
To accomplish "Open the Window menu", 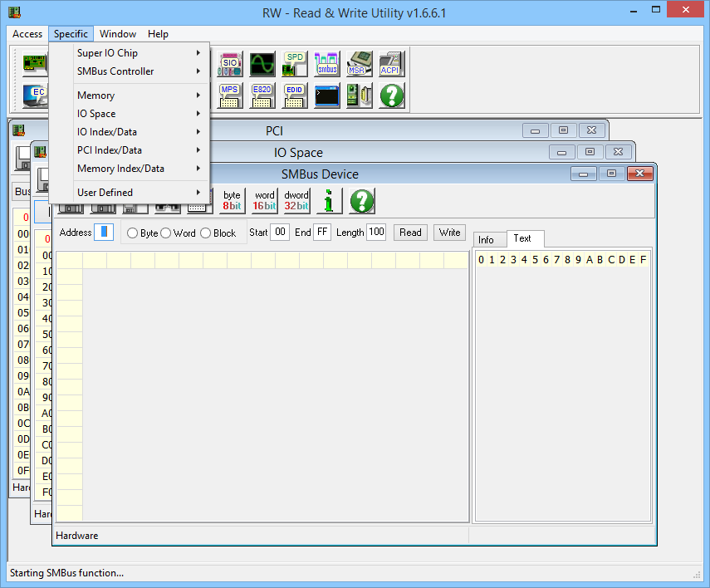I will click(x=118, y=34).
